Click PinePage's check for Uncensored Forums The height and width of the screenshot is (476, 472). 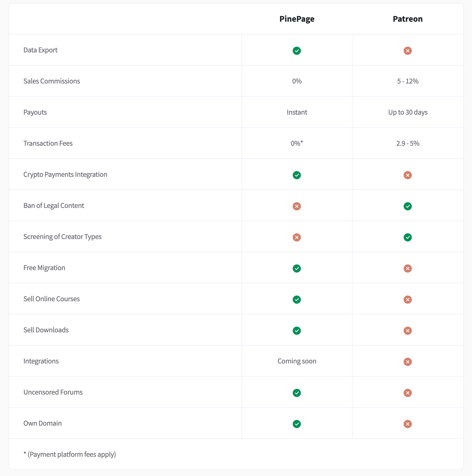pos(297,393)
